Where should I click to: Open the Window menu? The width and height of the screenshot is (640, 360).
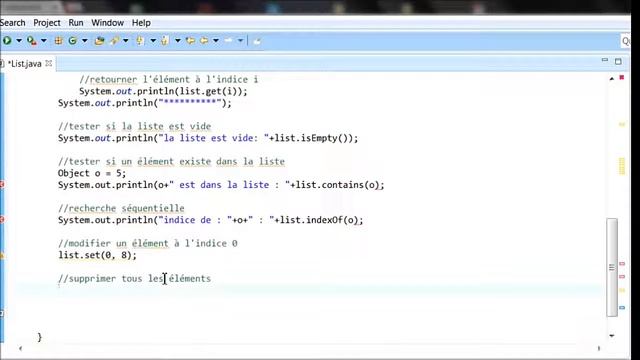pos(107,23)
